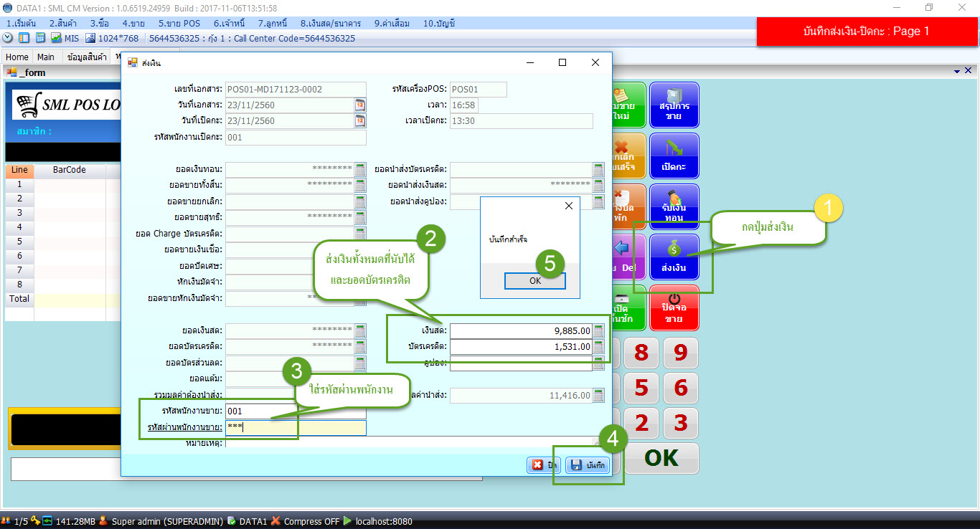Click the บันทึก save button
The image size is (980, 529).
click(x=588, y=465)
